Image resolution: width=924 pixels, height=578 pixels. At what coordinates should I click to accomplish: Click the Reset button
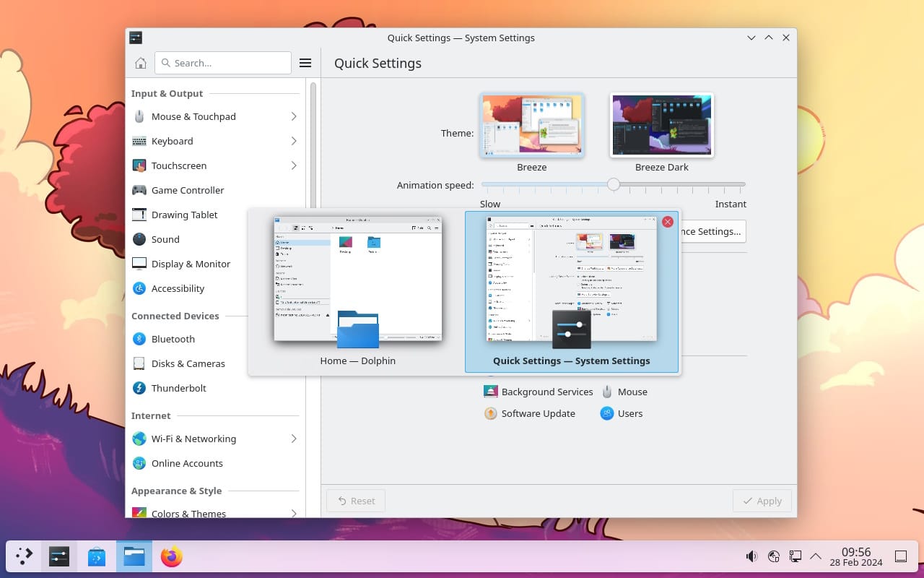pos(355,501)
